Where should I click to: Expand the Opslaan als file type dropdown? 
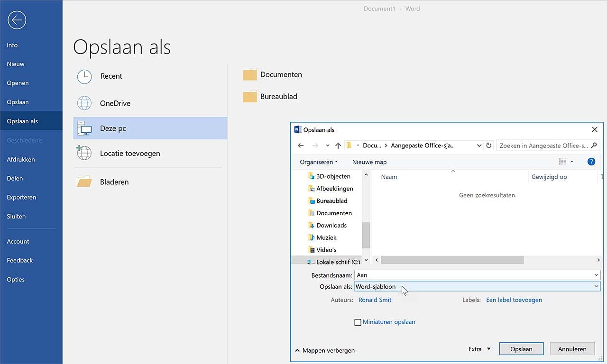(596, 286)
